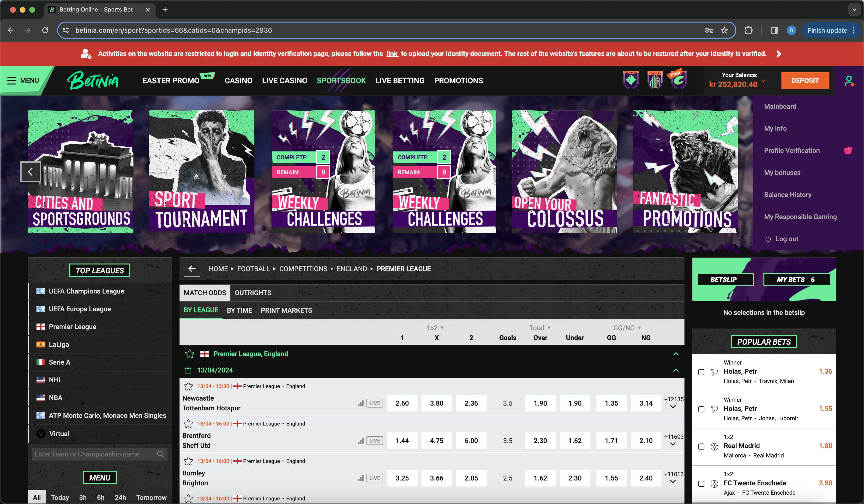This screenshot has height=504, width=864.
Task: Click the browser address bar
Action: [x=396, y=30]
